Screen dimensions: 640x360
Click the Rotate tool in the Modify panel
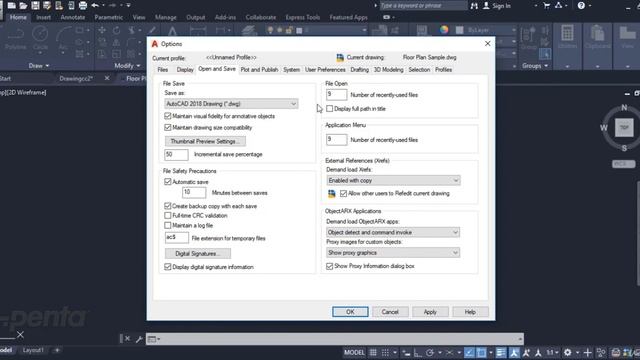click(117, 30)
